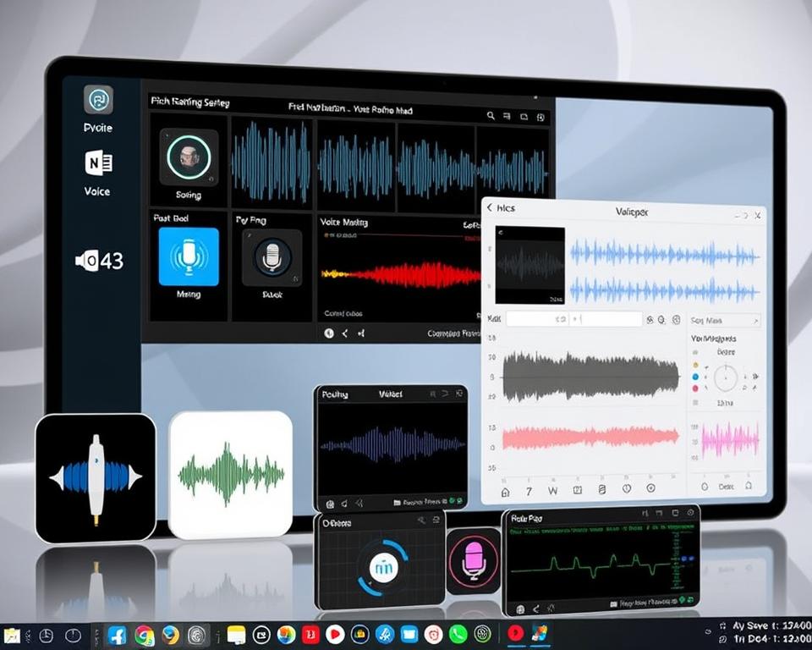Click the back chevron in dark panel footer
Image resolution: width=812 pixels, height=650 pixels.
point(345,333)
